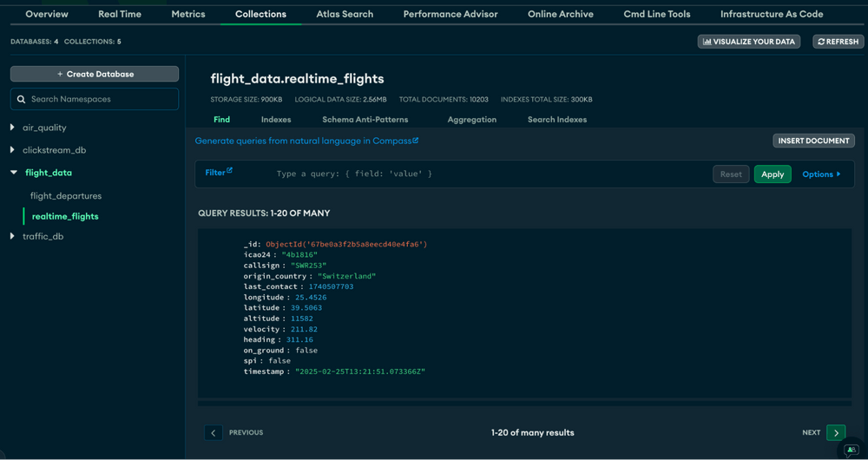Open the Aggregation sub-tab
This screenshot has height=460, width=868.
(x=472, y=120)
